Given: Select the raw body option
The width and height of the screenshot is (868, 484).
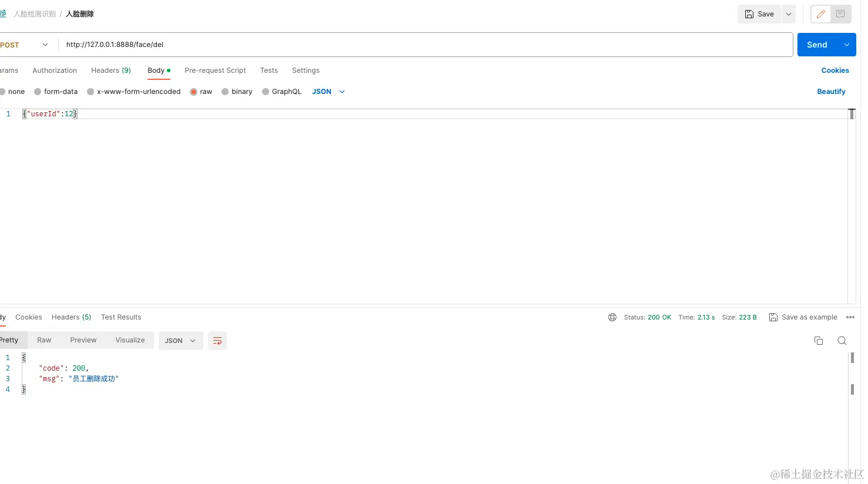Looking at the screenshot, I should (x=201, y=92).
